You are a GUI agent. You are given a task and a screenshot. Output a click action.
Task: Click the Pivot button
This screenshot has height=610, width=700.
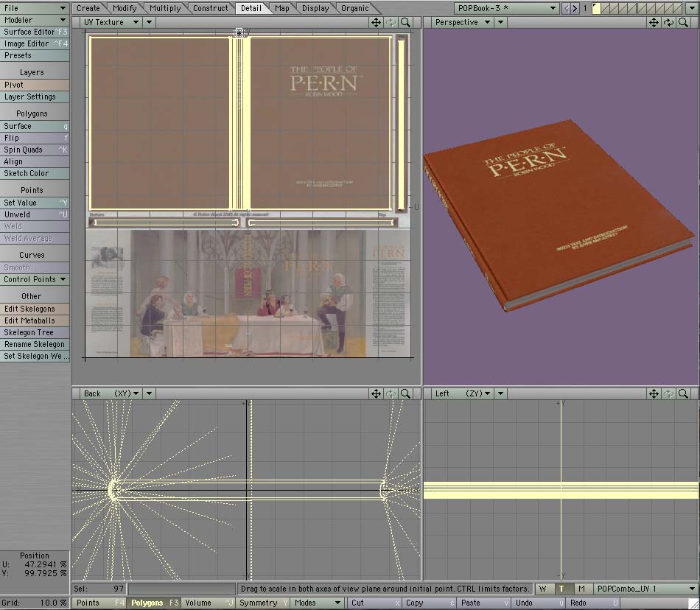click(x=35, y=85)
